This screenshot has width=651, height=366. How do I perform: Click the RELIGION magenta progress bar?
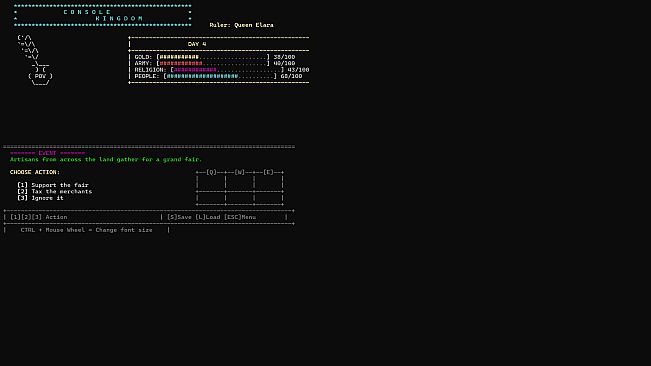tap(227, 70)
